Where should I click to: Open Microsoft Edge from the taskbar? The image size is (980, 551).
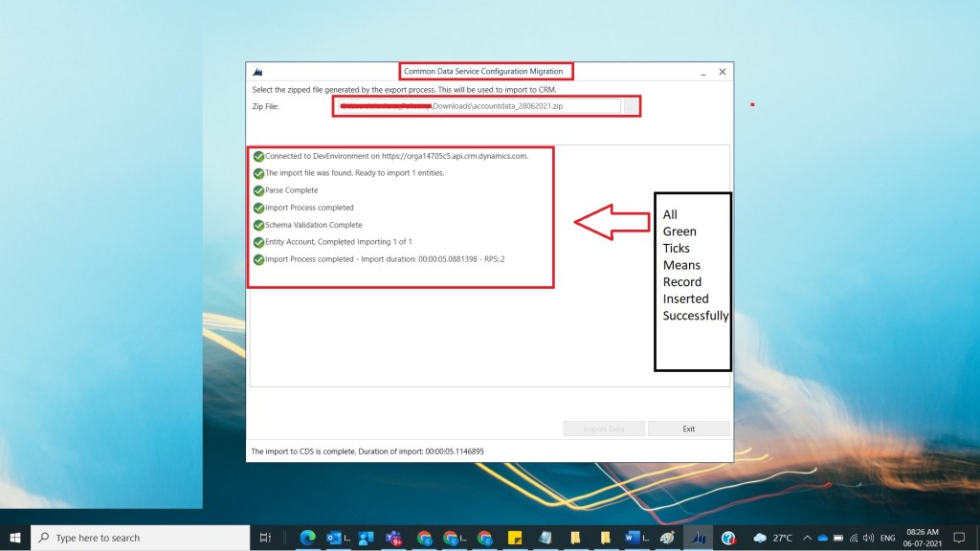308,538
